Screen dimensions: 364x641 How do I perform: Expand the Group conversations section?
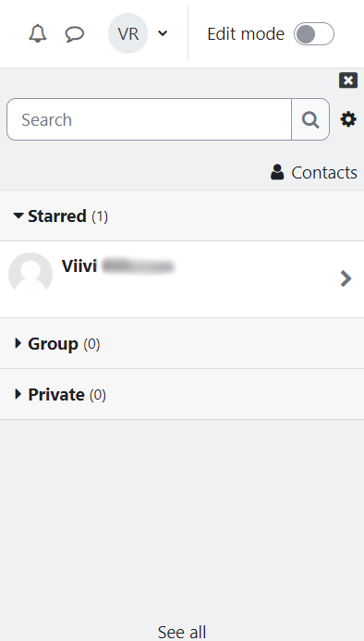(182, 343)
